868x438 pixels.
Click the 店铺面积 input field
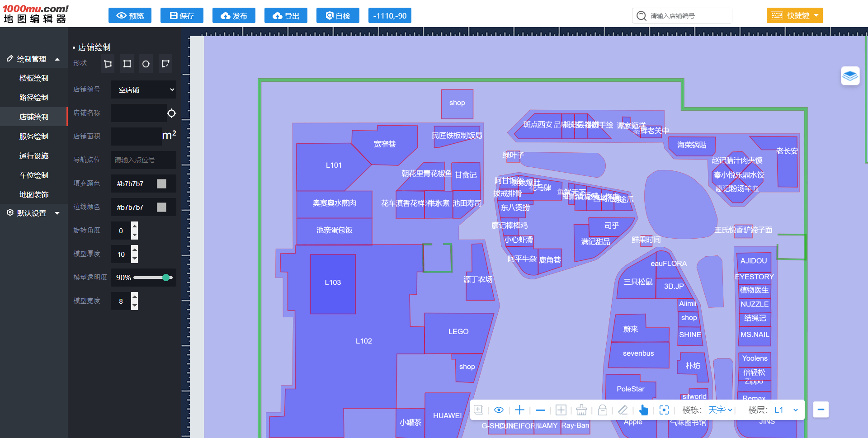(136, 137)
